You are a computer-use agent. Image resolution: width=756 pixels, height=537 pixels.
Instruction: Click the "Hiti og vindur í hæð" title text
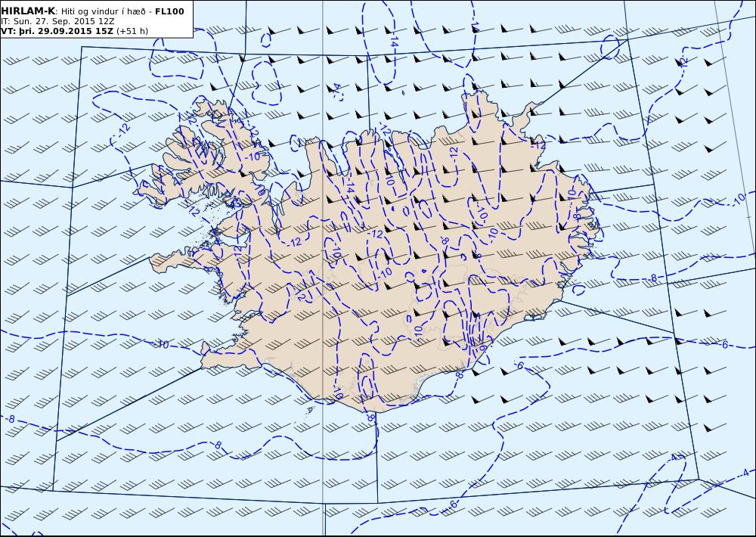pyautogui.click(x=103, y=11)
